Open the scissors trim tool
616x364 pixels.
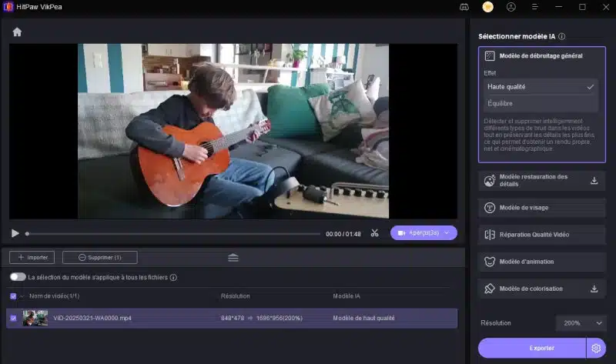click(x=374, y=233)
